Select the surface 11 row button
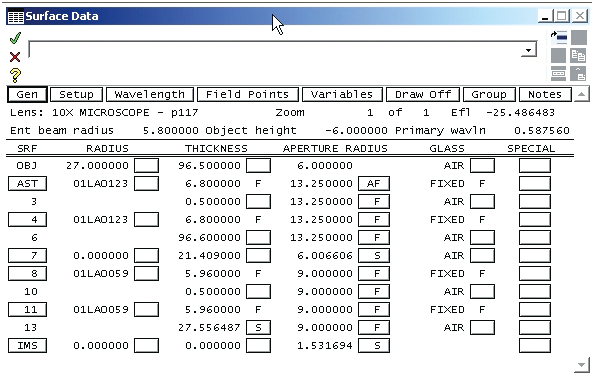 click(x=27, y=310)
